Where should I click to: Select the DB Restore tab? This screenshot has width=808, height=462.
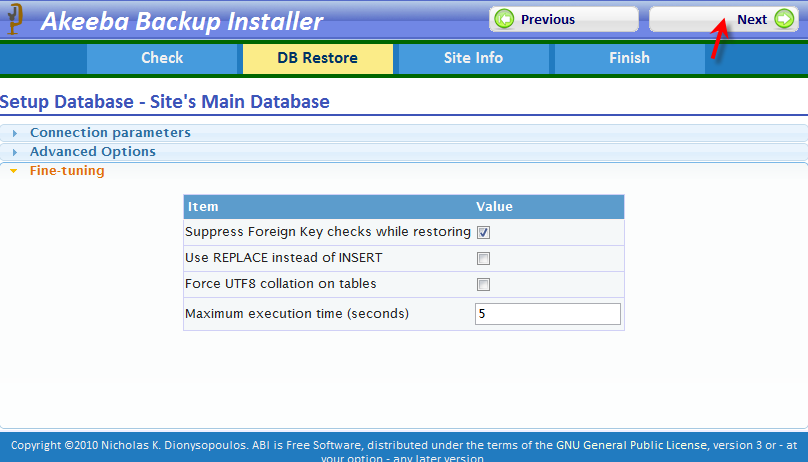[317, 58]
